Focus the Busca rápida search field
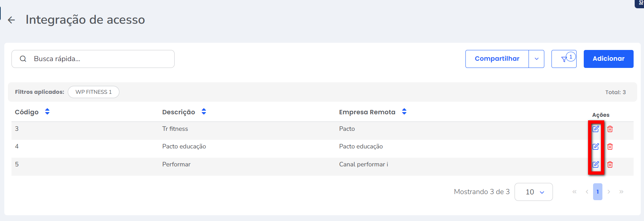Image resolution: width=644 pixels, height=221 pixels. point(100,59)
